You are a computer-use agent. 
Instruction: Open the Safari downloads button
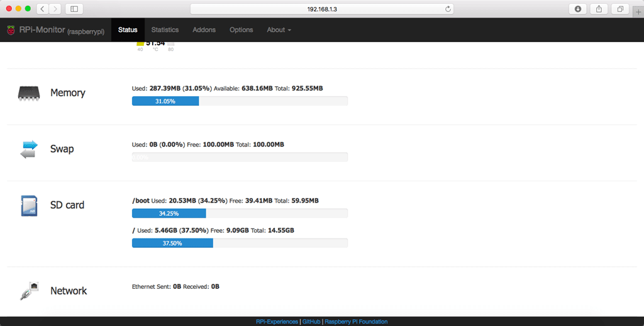[x=577, y=9]
